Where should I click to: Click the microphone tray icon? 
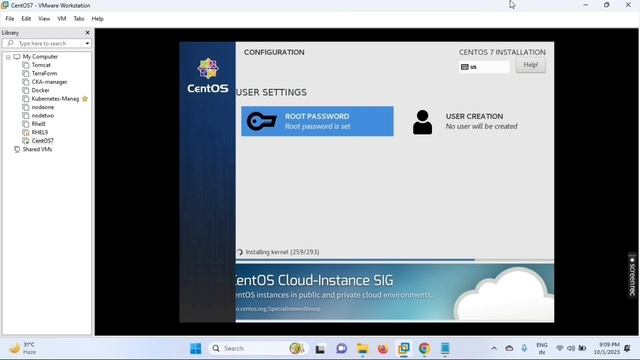tap(524, 349)
